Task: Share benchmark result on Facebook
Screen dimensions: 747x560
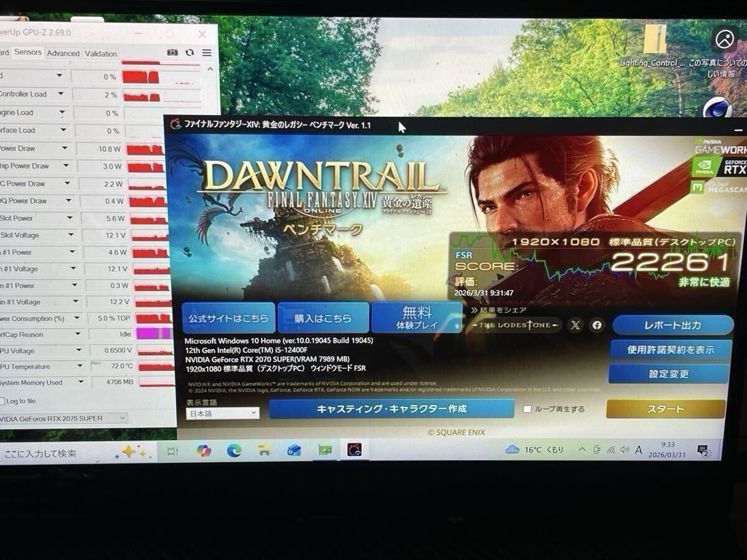Action: click(597, 325)
